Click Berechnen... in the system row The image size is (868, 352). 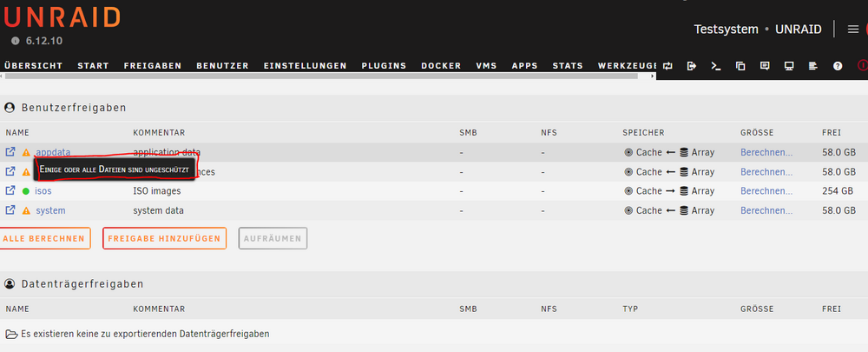(x=766, y=210)
